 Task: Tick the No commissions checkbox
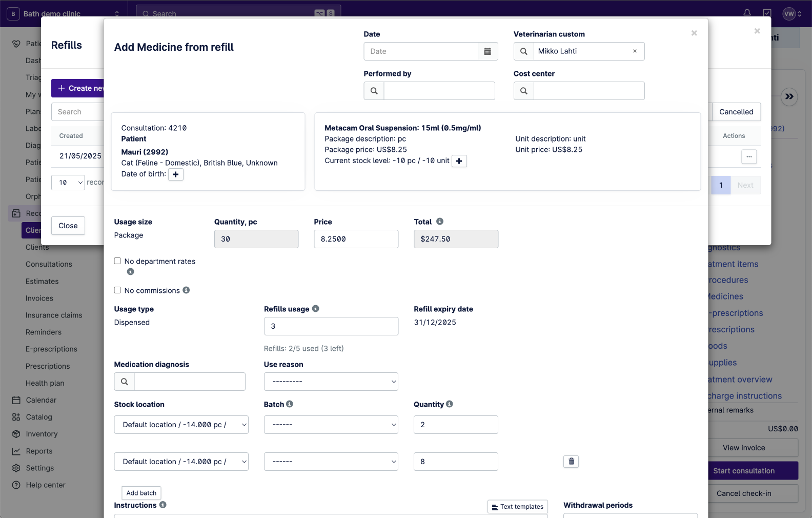117,290
